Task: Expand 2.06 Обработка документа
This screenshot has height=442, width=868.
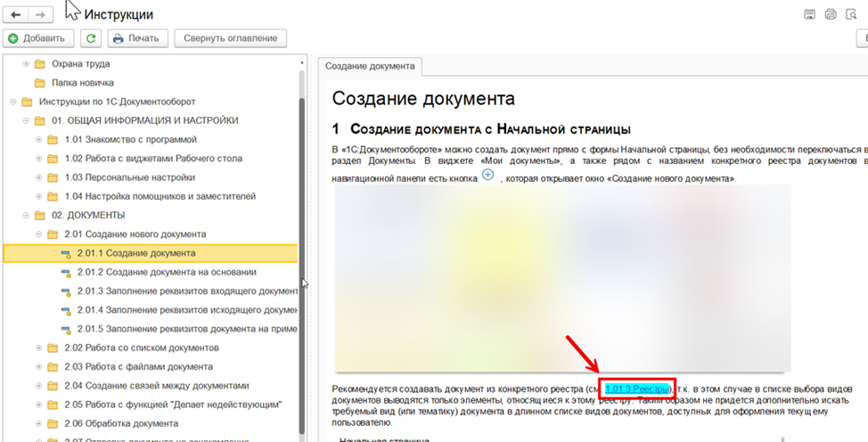Action: click(38, 423)
